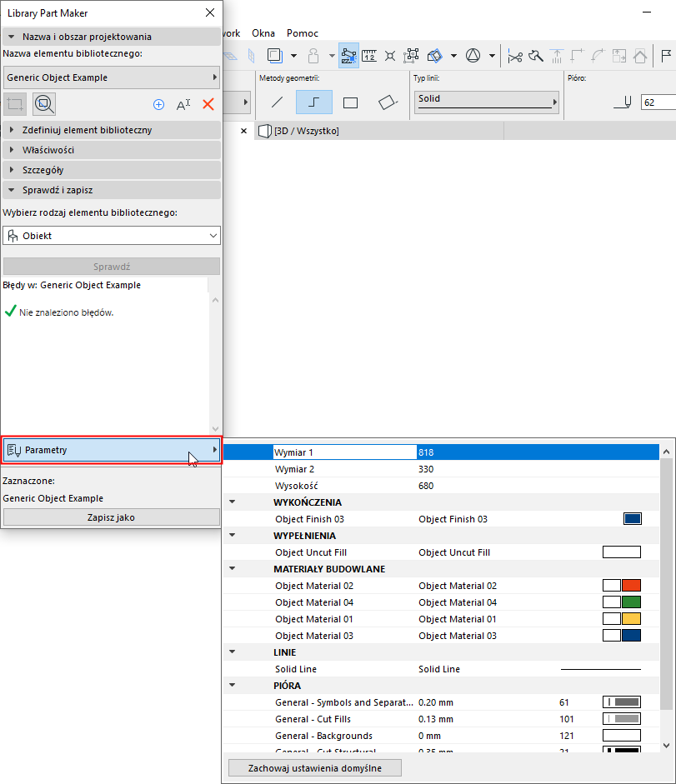Viewport: 676px width, 784px height.
Task: Click the Zapisz jako button
Action: (x=111, y=517)
